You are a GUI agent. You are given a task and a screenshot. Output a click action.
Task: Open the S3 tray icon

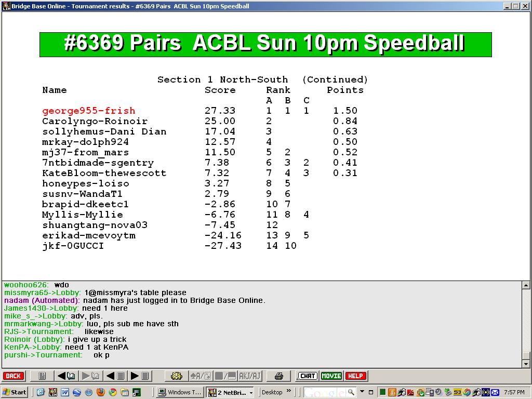pyautogui.click(x=457, y=392)
